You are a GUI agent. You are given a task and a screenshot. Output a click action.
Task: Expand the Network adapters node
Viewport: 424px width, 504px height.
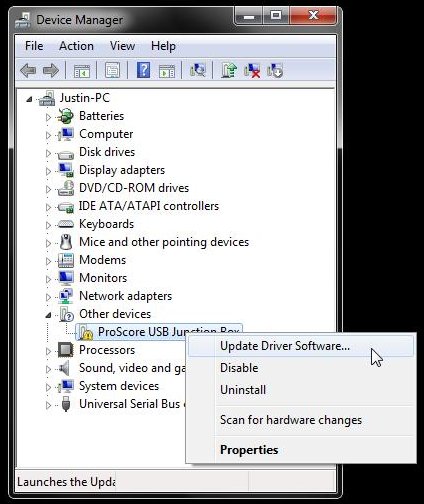pos(48,297)
